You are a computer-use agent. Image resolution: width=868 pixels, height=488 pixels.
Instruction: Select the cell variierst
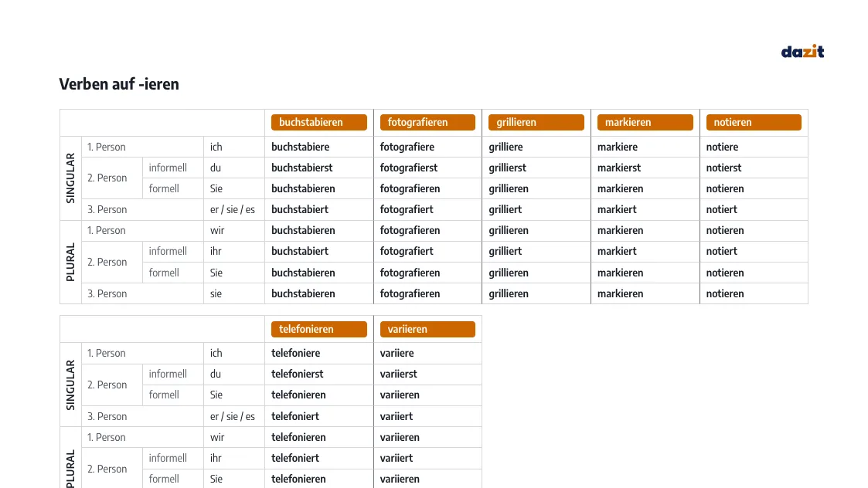click(427, 374)
